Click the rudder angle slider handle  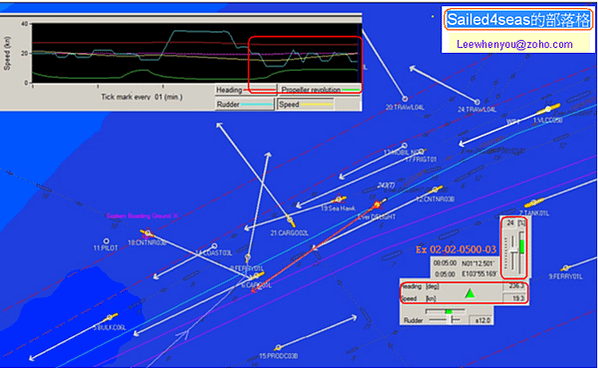coord(453,320)
